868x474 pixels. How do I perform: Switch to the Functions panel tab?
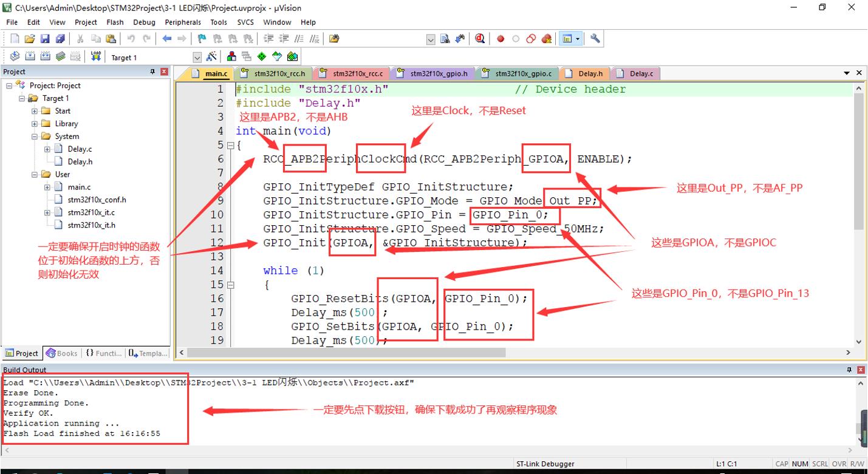point(104,353)
